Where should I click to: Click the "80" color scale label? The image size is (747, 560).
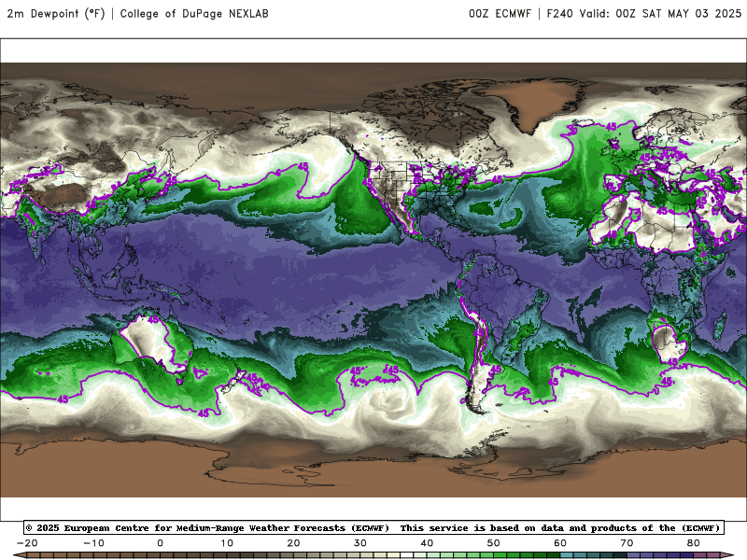click(694, 543)
